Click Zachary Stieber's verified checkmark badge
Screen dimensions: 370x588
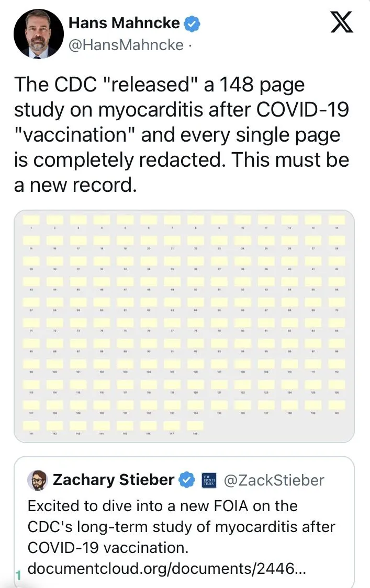(187, 480)
